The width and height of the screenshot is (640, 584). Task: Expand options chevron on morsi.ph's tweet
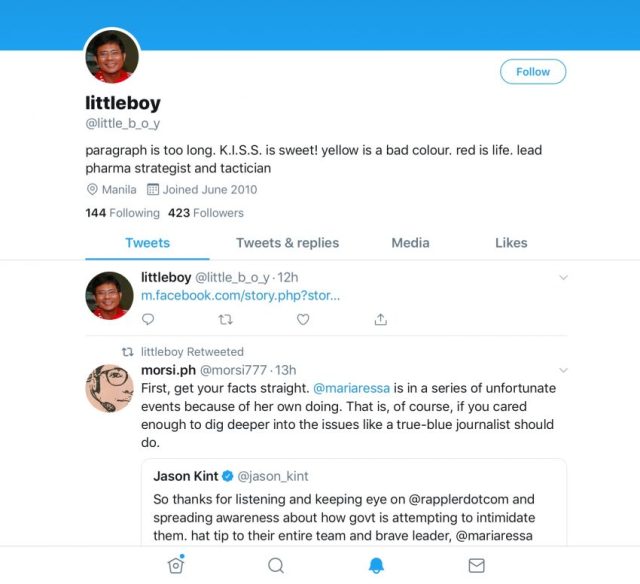563,370
